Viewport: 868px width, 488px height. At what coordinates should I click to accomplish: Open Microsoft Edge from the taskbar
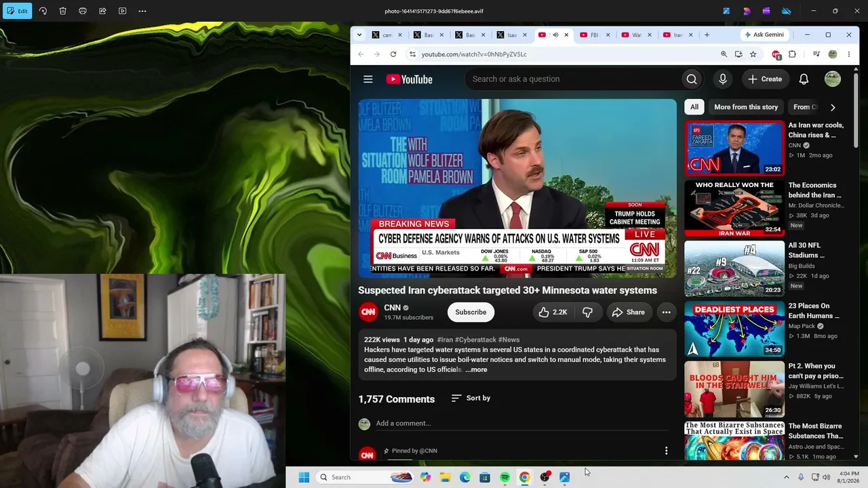pyautogui.click(x=465, y=477)
